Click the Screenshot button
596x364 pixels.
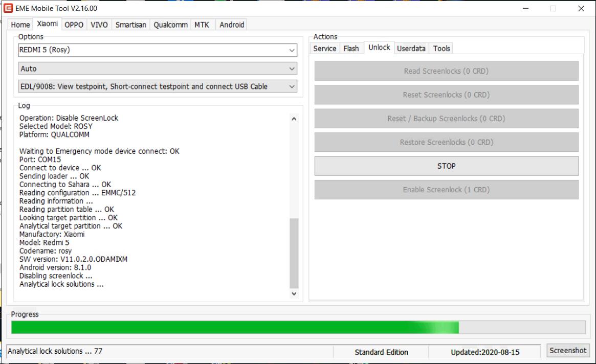[x=567, y=350]
